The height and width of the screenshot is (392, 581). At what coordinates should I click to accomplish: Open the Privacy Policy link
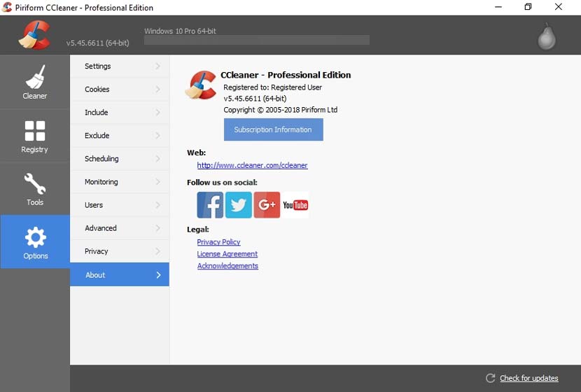[218, 242]
